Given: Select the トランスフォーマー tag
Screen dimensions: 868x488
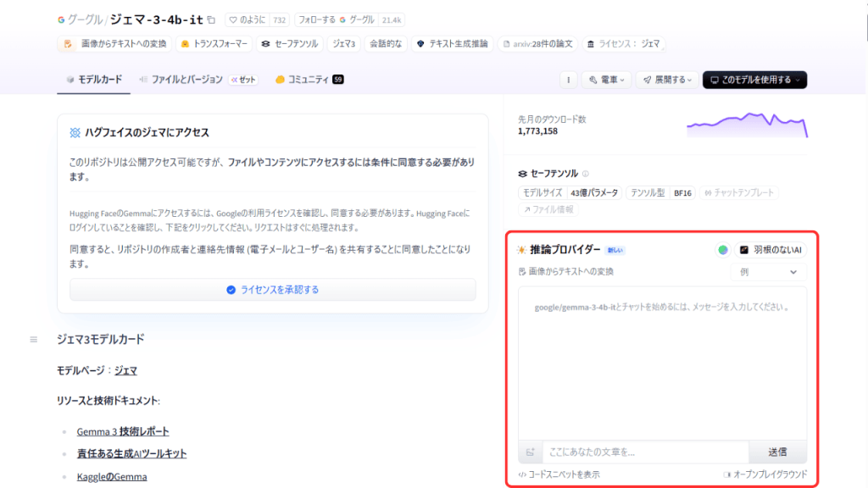Looking at the screenshot, I should (x=214, y=44).
